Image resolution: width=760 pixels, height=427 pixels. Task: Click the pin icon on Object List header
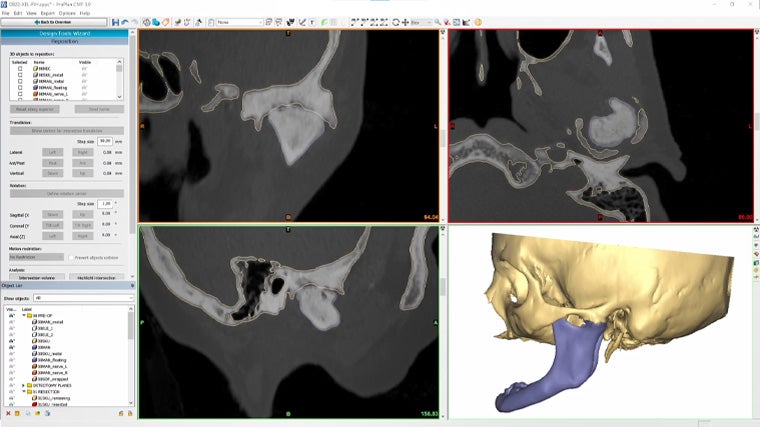point(132,285)
